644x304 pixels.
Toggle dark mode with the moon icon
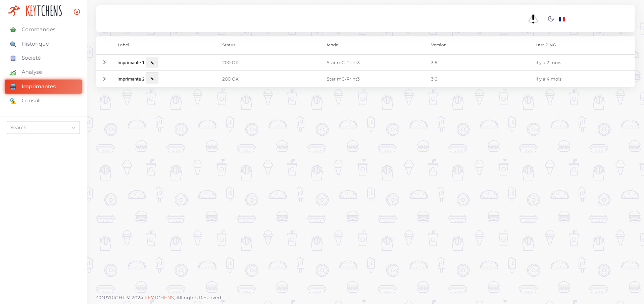pyautogui.click(x=551, y=19)
